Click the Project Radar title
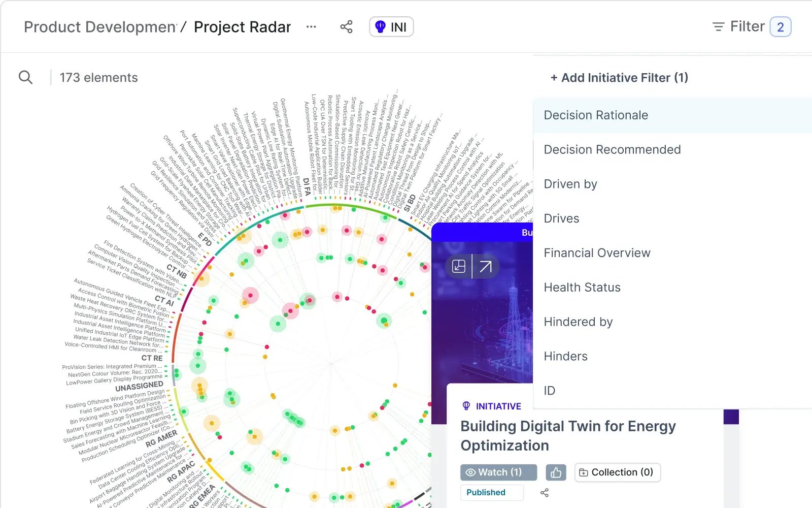This screenshot has width=812, height=508. click(x=242, y=27)
